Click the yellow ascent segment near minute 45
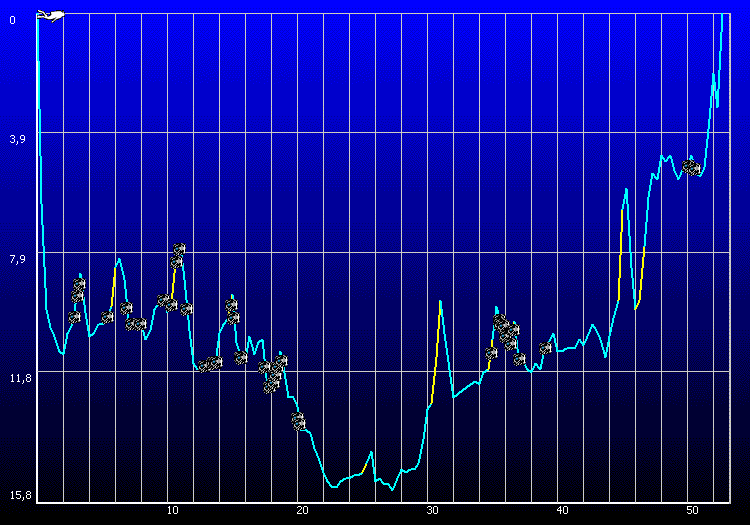The height and width of the screenshot is (525, 750). [621, 254]
